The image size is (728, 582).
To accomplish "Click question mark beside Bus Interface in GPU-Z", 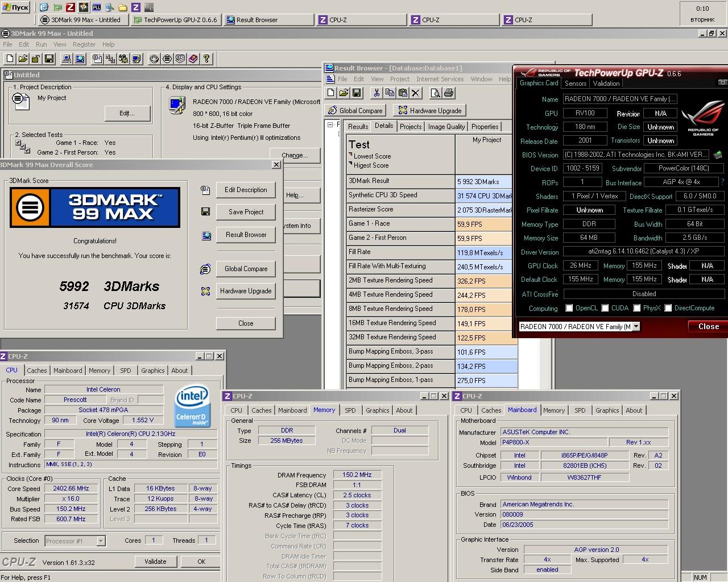I will [722, 182].
